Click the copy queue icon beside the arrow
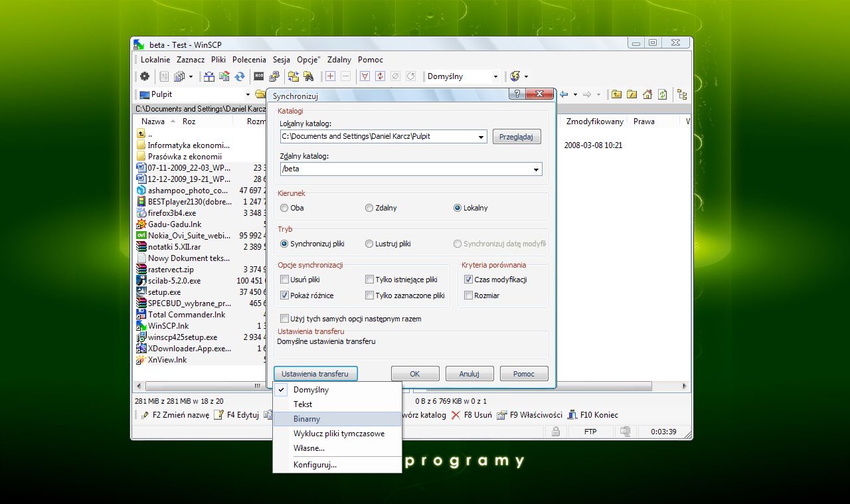This screenshot has height=504, width=850. 179,76
